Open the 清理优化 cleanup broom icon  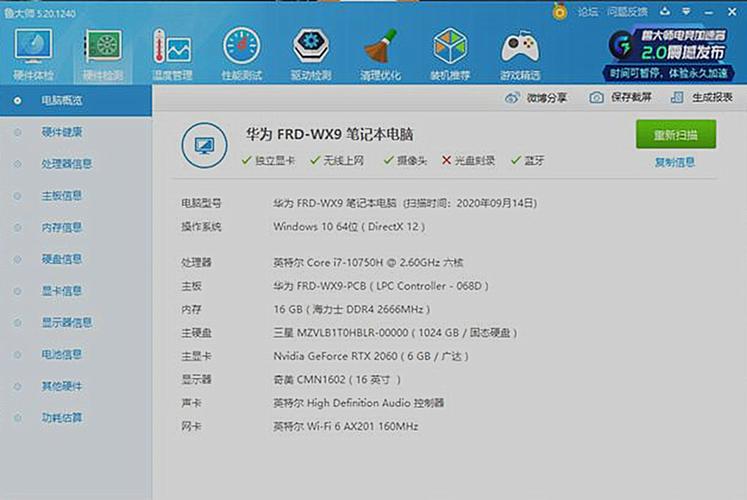[380, 54]
